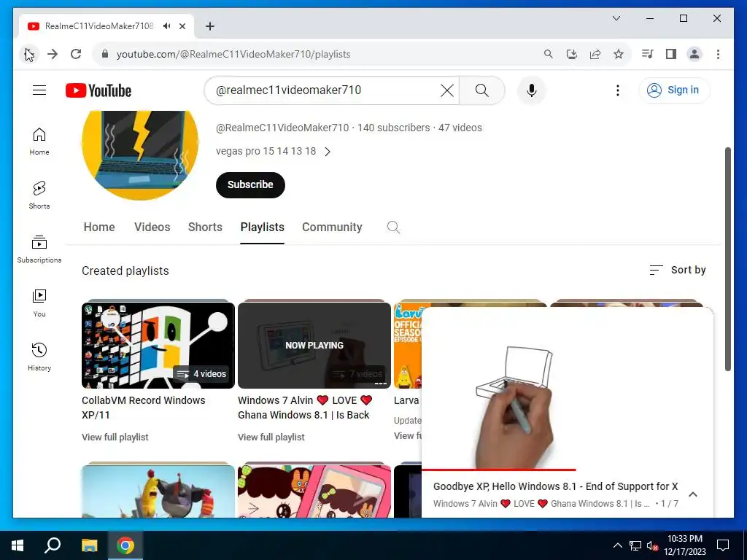The image size is (747, 560).
Task: Open Chrome tab search dropdown
Action: tap(616, 18)
